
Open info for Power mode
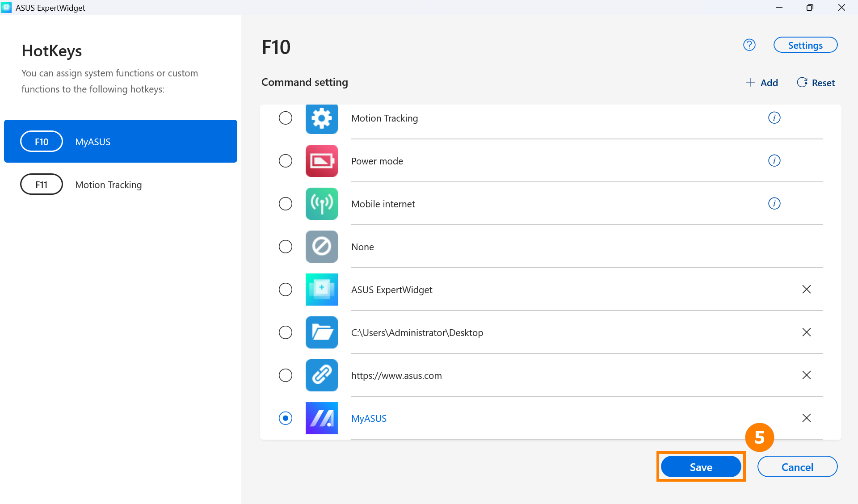pyautogui.click(x=774, y=160)
